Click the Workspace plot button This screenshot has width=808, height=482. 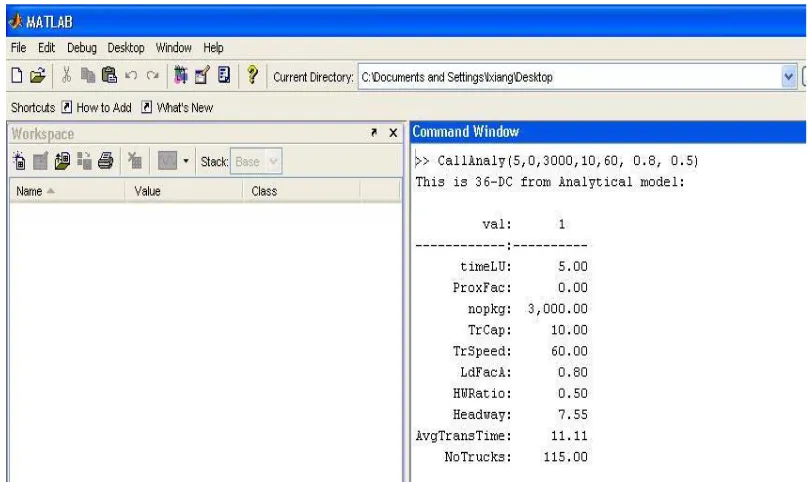167,161
